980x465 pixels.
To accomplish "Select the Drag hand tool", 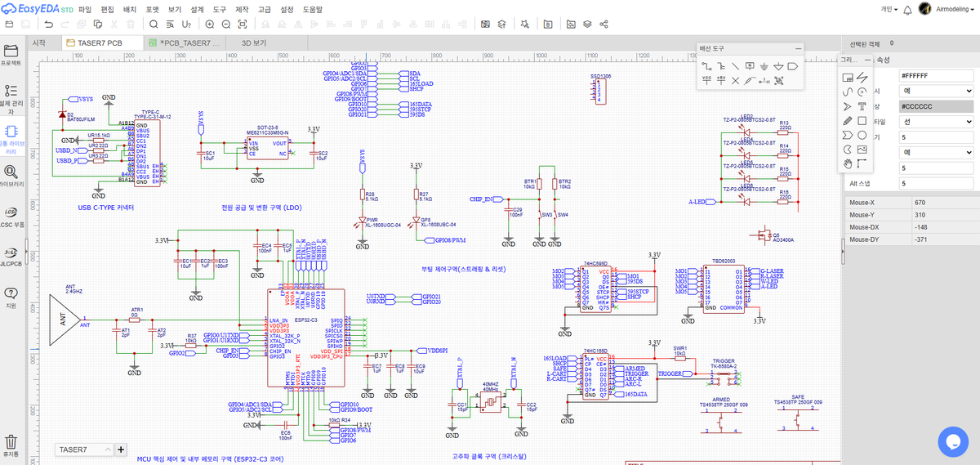I will click(847, 164).
